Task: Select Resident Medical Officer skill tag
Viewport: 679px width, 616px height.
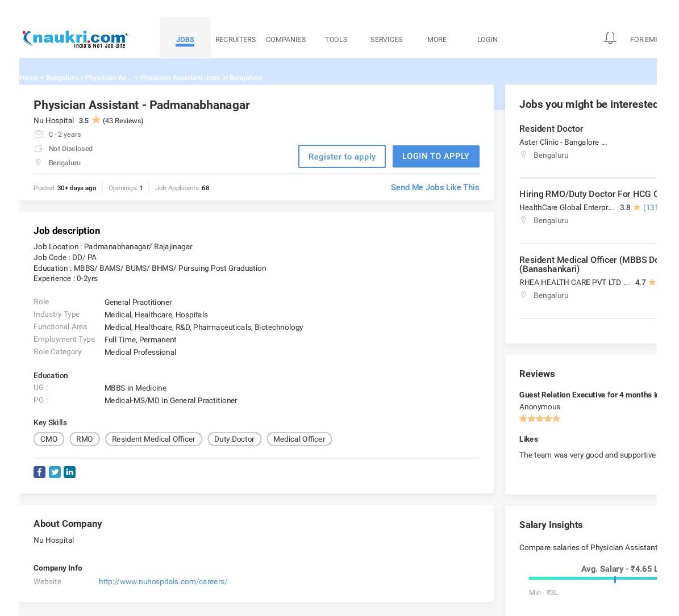Action: (x=154, y=439)
